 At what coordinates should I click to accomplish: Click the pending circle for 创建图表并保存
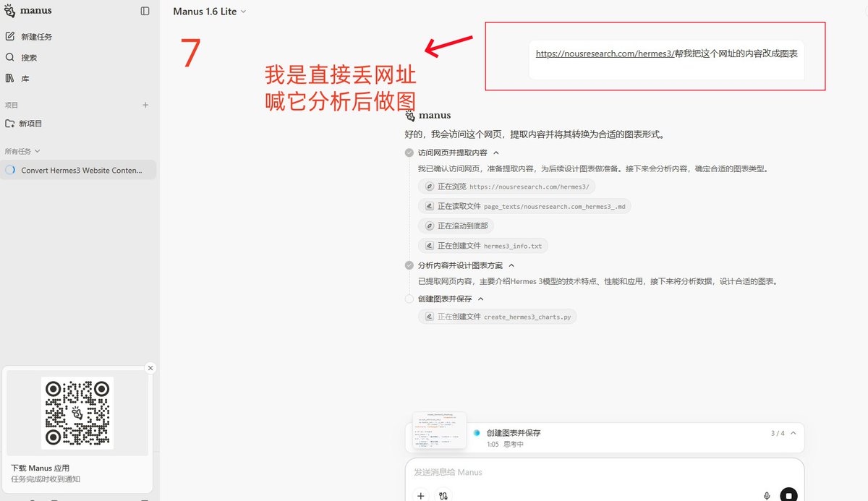(409, 299)
